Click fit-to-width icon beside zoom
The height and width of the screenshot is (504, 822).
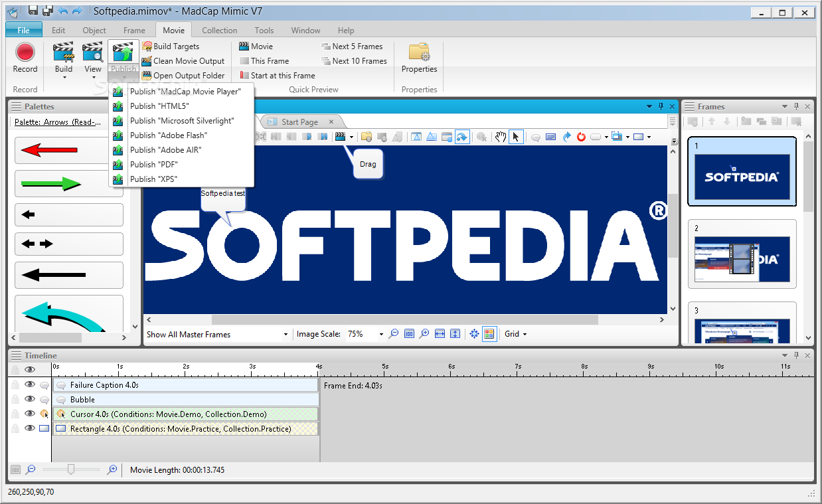point(440,334)
